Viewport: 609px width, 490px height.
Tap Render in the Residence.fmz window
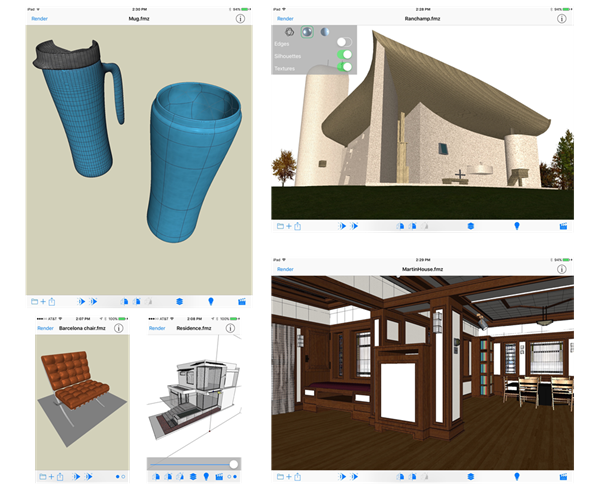pos(157,328)
